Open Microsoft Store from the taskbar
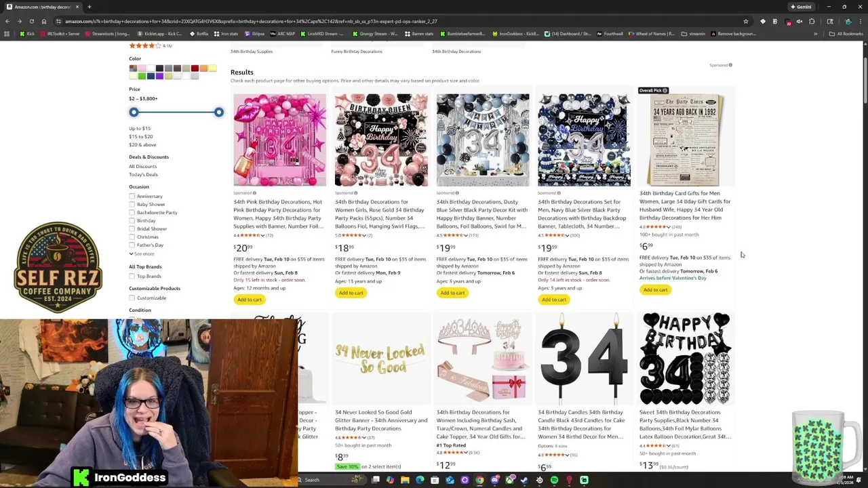 tap(435, 480)
